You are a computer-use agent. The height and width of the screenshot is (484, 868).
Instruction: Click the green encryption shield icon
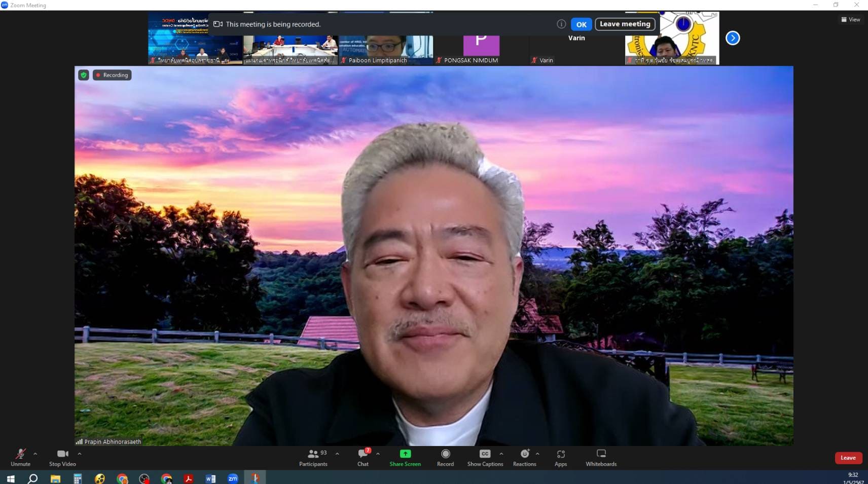[x=84, y=75]
